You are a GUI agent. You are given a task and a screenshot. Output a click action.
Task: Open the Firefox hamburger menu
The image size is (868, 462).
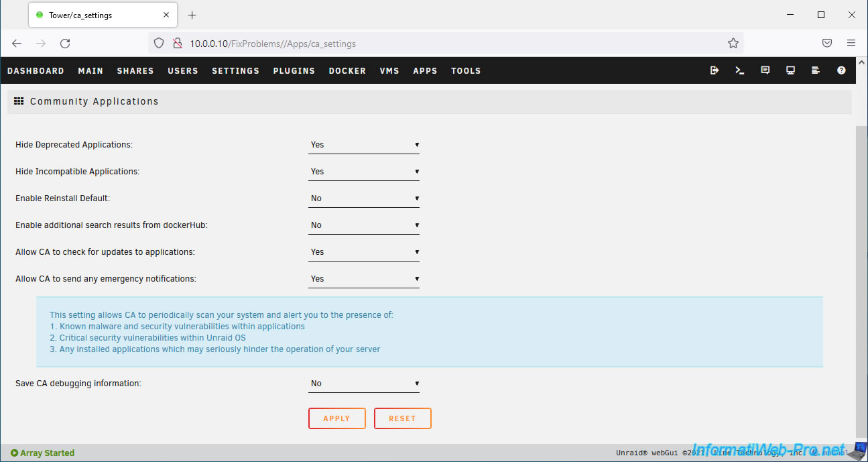(851, 44)
